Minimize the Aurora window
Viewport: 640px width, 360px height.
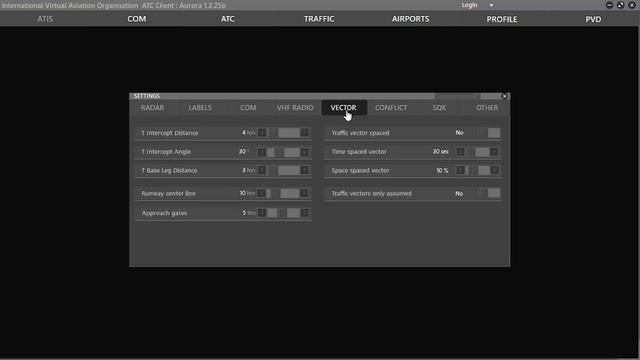click(609, 5)
